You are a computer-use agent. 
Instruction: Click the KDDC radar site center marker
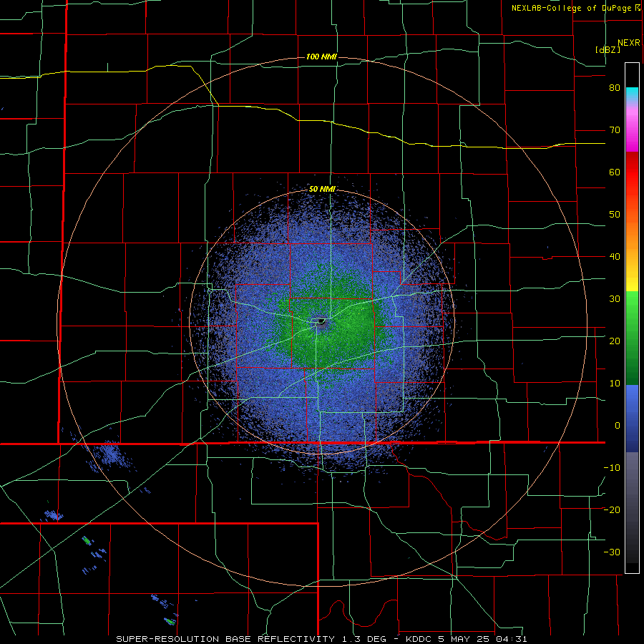pos(321,321)
